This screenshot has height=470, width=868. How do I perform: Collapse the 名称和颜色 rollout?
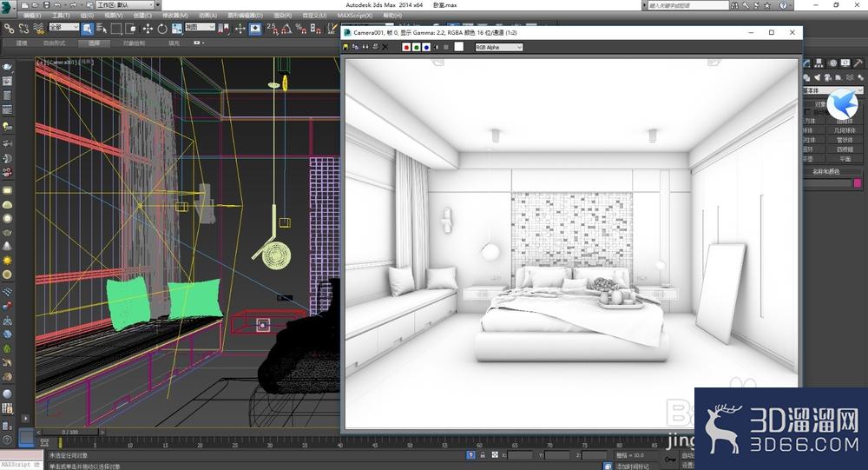[825, 171]
